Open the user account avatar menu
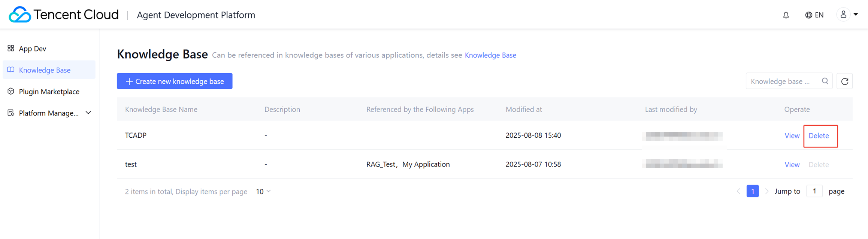868x239 pixels. (x=843, y=15)
